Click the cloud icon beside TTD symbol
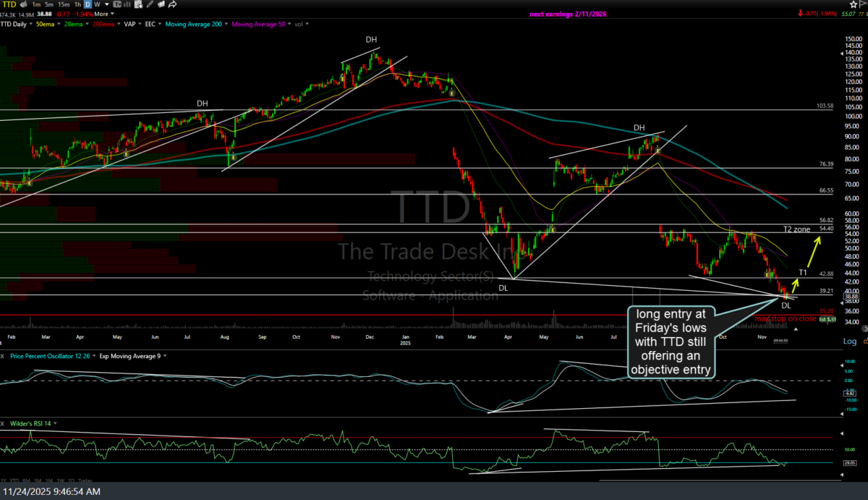 (x=23, y=4)
